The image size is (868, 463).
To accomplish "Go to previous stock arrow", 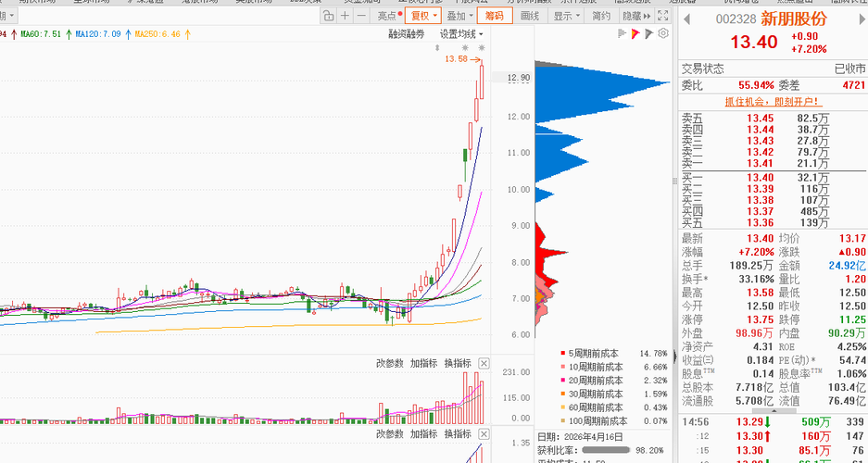I will [x=686, y=19].
